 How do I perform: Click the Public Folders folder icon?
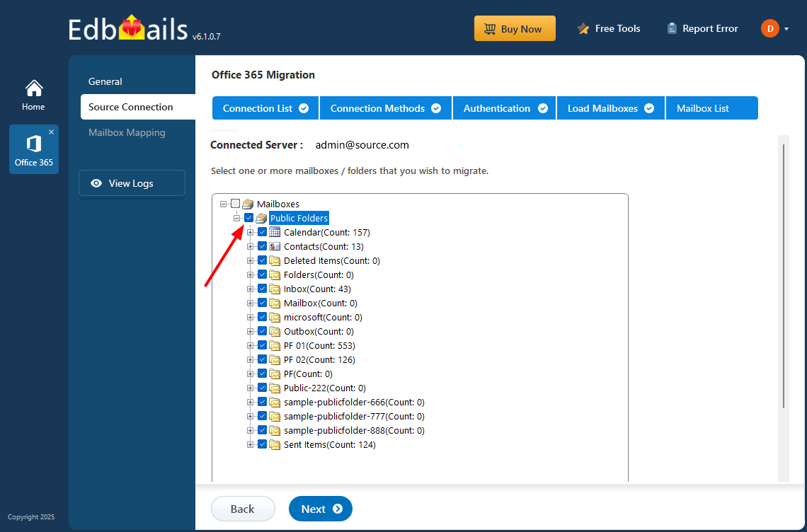261,218
